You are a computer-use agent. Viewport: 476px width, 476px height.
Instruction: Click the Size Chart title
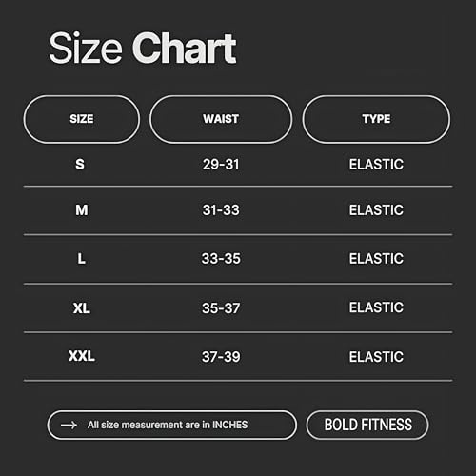[x=143, y=49]
